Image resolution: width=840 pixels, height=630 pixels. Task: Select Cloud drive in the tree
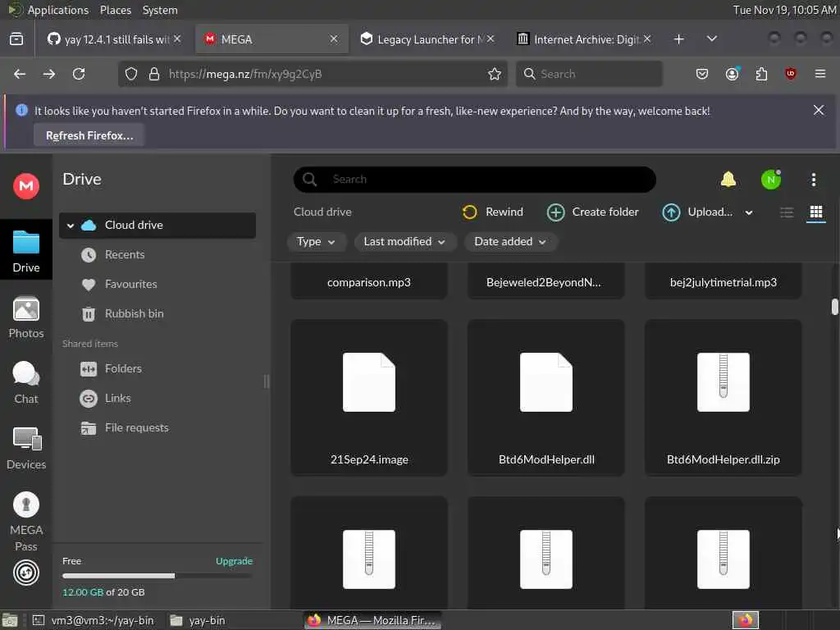click(x=157, y=225)
